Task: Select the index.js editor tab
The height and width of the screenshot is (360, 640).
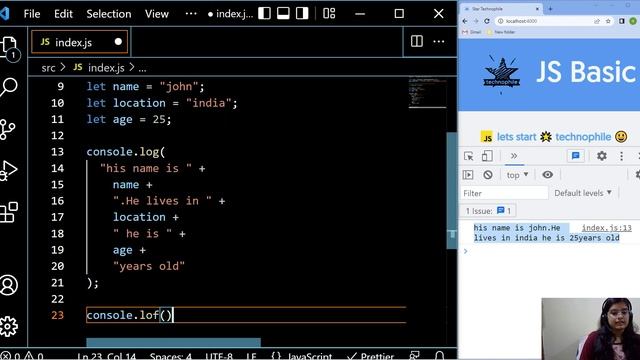Action: [79, 42]
